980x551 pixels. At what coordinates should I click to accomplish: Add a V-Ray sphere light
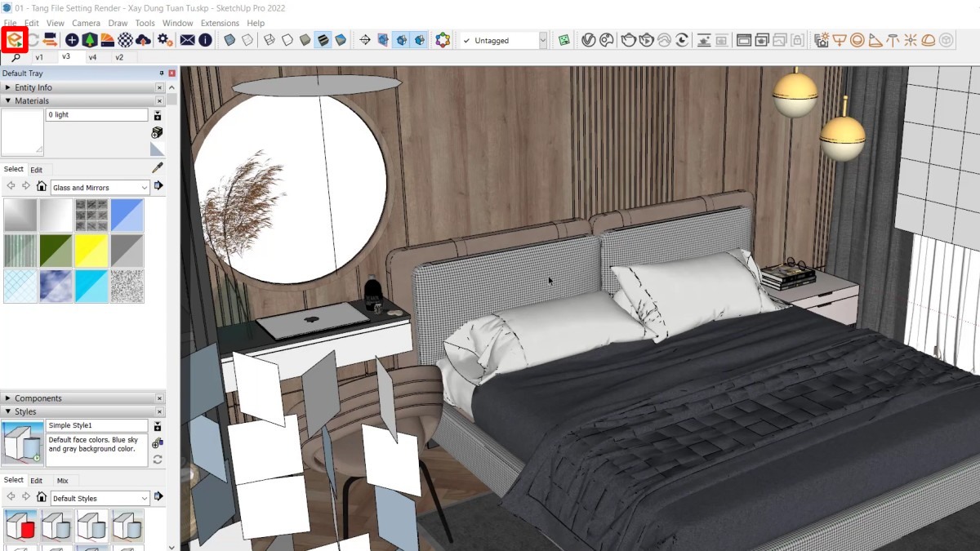[x=857, y=40]
